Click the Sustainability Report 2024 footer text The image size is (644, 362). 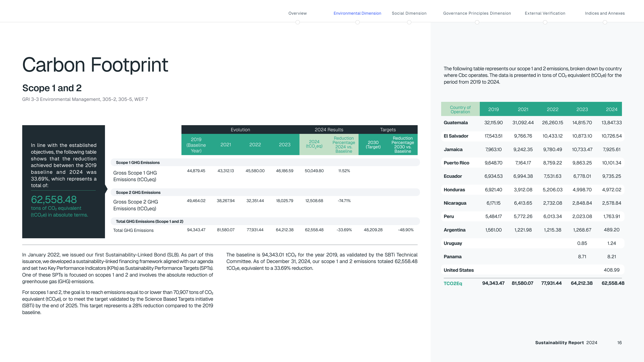(x=566, y=343)
